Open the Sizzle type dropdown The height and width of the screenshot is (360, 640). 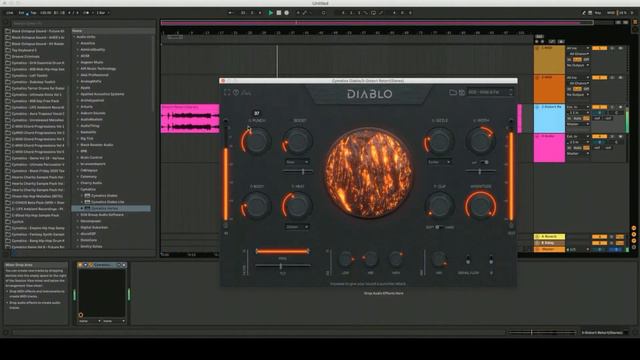(439, 162)
